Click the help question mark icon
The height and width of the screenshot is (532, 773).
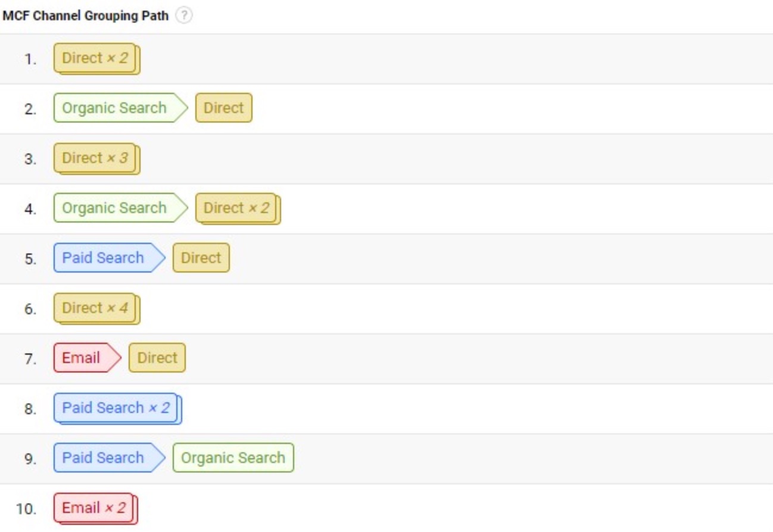tap(185, 16)
